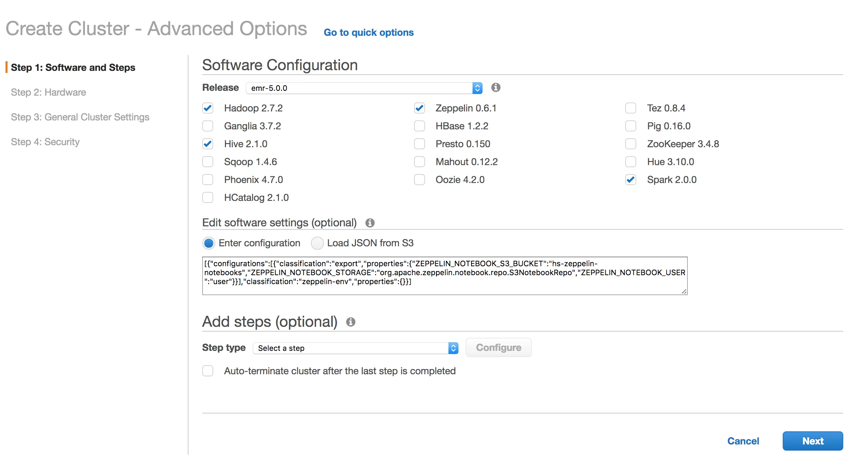Follow the Go to quick options link
This screenshot has width=868, height=463.
pos(368,32)
